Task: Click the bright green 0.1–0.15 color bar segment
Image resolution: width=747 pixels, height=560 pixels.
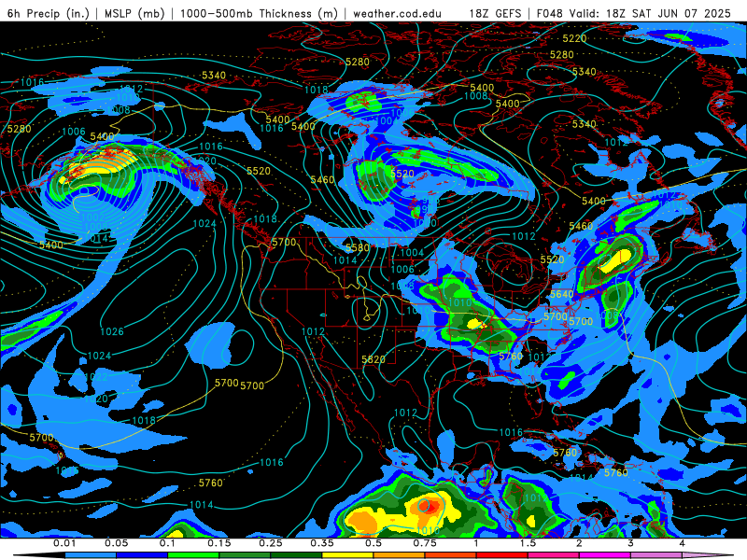Action: 193,555
